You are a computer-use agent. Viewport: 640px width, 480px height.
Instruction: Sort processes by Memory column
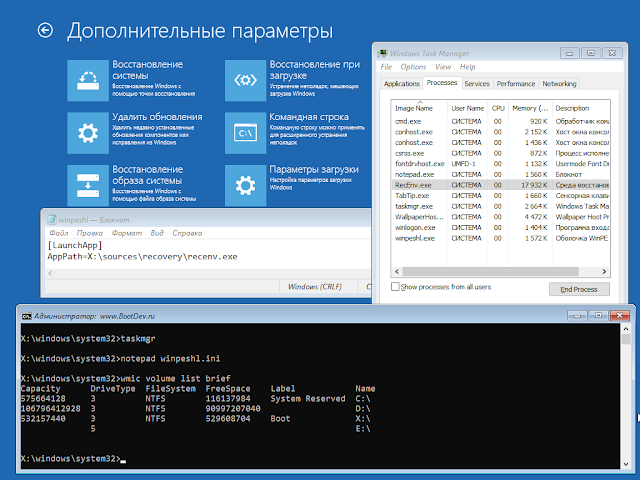[530, 108]
